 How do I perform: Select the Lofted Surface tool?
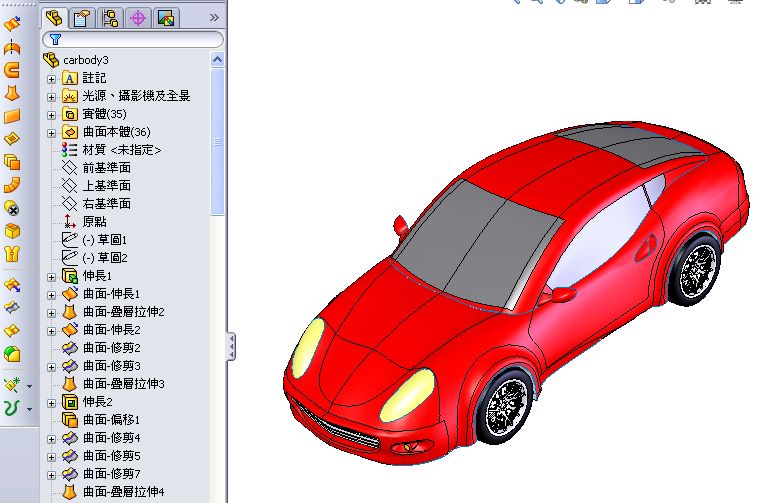12,93
